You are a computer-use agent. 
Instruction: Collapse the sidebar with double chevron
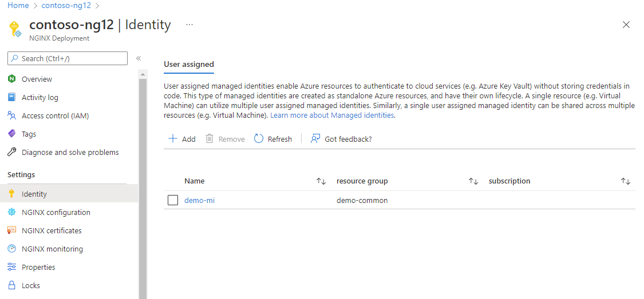(x=139, y=58)
